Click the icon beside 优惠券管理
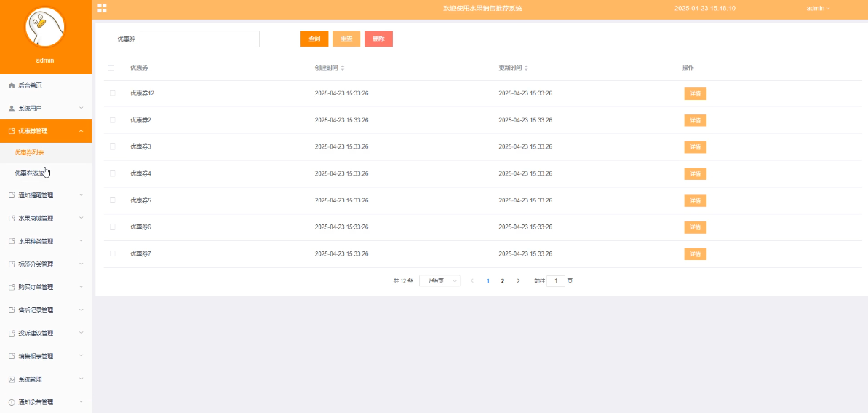Screen dimensions: 868x413 pos(12,131)
